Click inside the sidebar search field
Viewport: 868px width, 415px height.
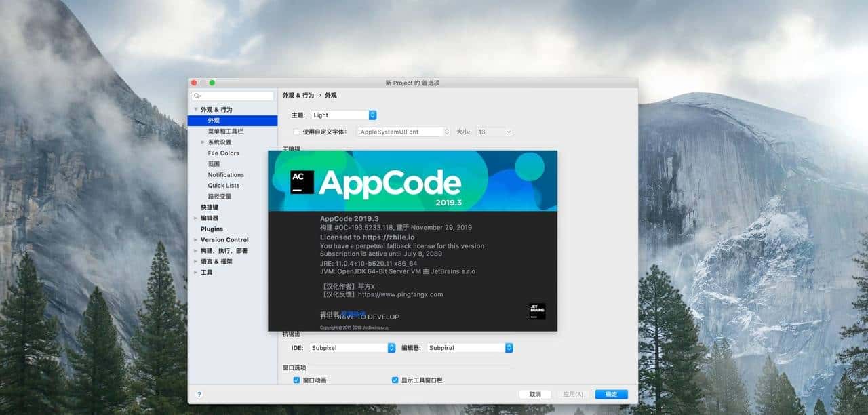pos(234,96)
